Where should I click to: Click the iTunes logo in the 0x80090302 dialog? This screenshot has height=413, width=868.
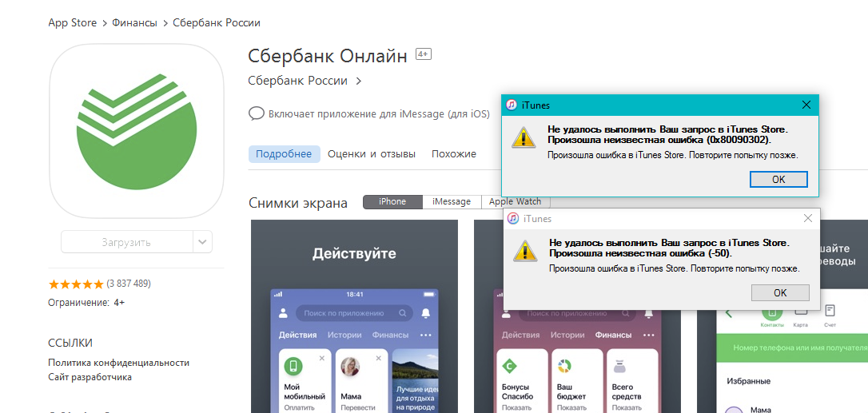coord(512,105)
